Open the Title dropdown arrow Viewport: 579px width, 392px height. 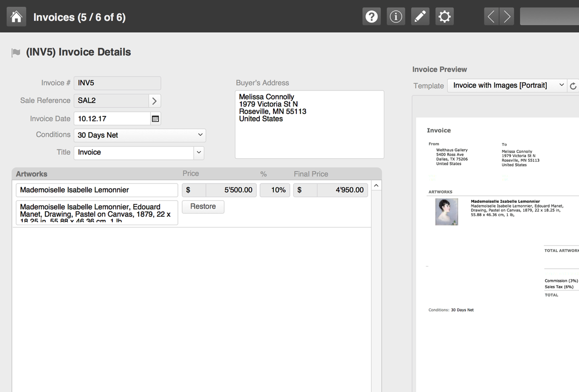[199, 152]
